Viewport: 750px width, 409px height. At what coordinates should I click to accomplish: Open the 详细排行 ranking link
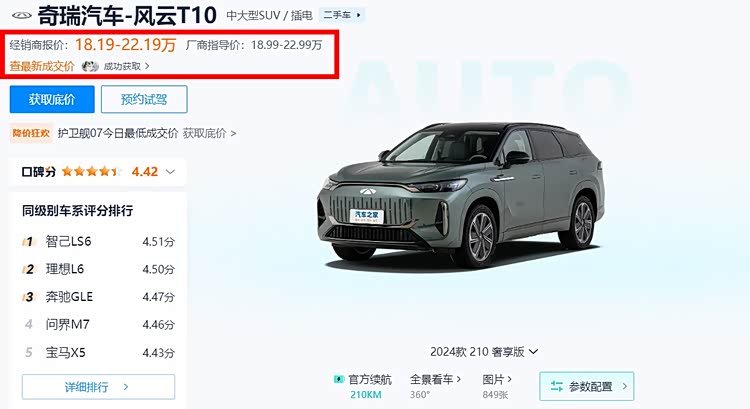pos(98,387)
